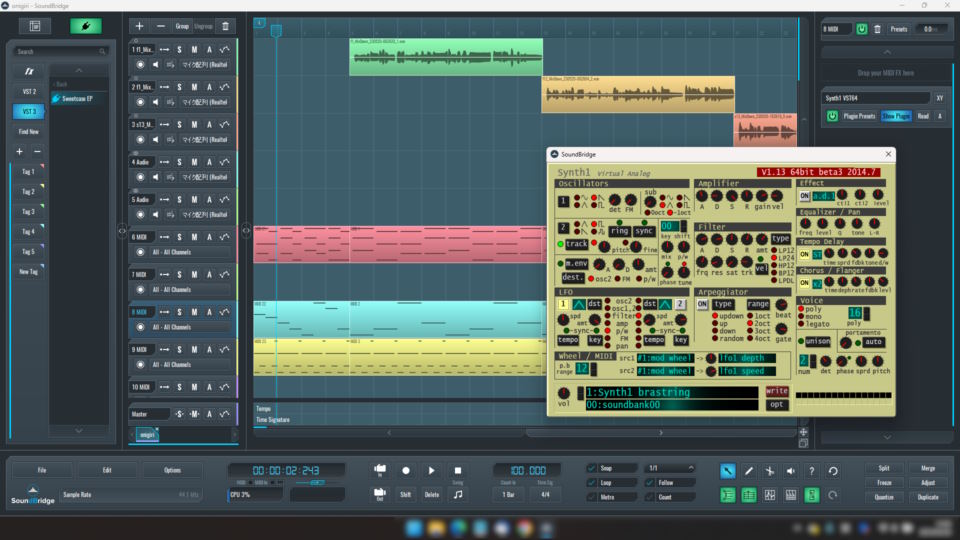
Task: Select Tag 1 in the browser
Action: 28,172
